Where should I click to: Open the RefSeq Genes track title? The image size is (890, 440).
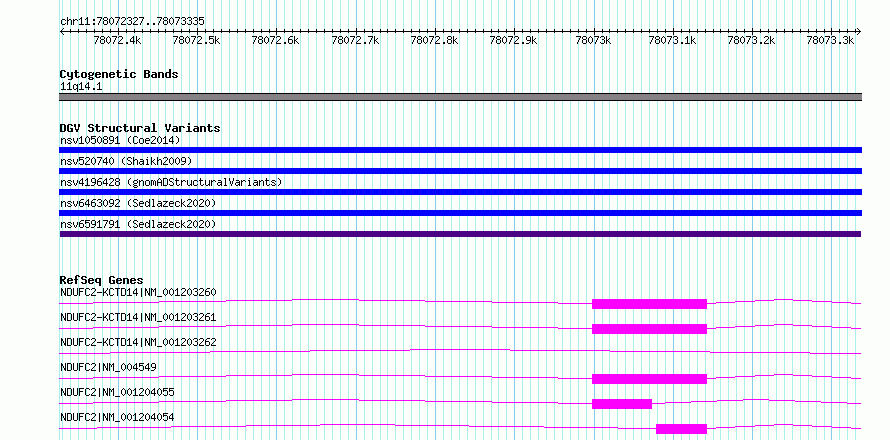coord(101,280)
